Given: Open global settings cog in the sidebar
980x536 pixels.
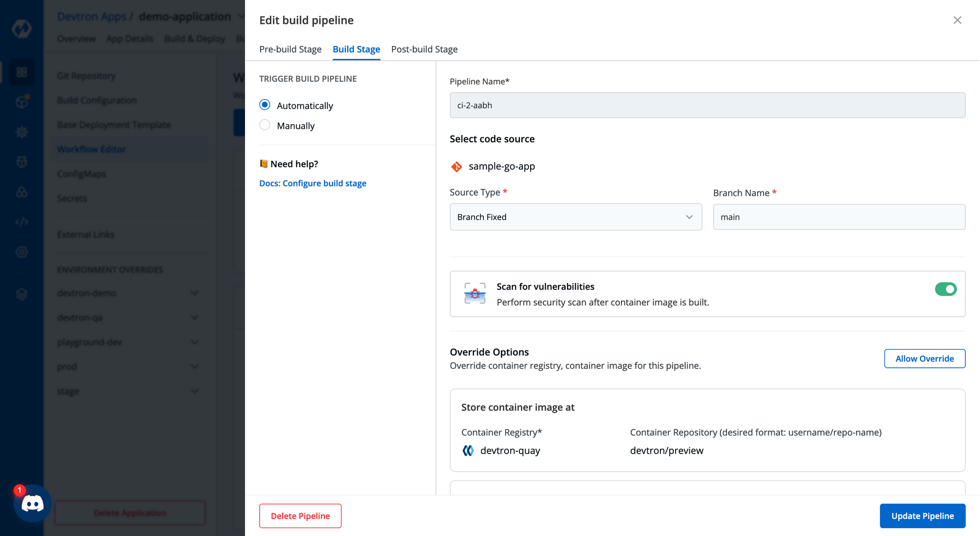Looking at the screenshot, I should point(22,252).
